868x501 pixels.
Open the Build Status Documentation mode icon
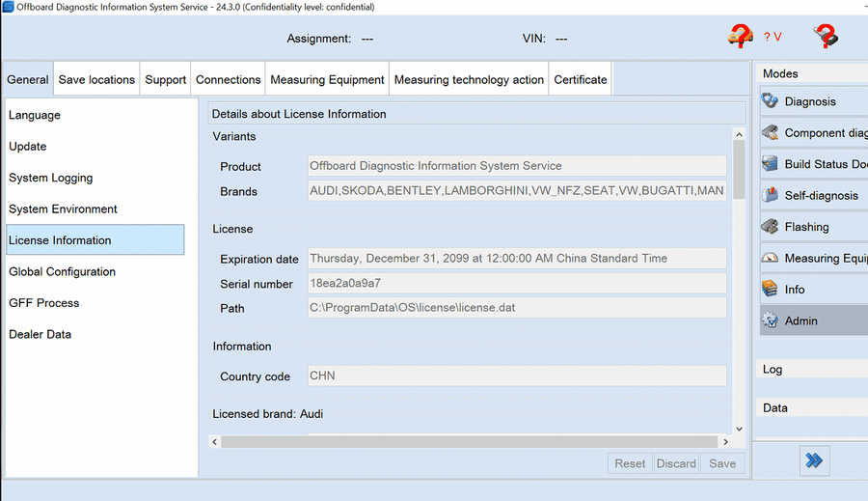(770, 164)
